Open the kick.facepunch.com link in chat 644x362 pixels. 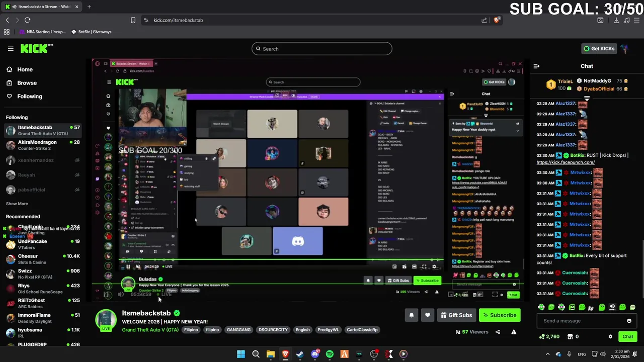pyautogui.click(x=566, y=162)
